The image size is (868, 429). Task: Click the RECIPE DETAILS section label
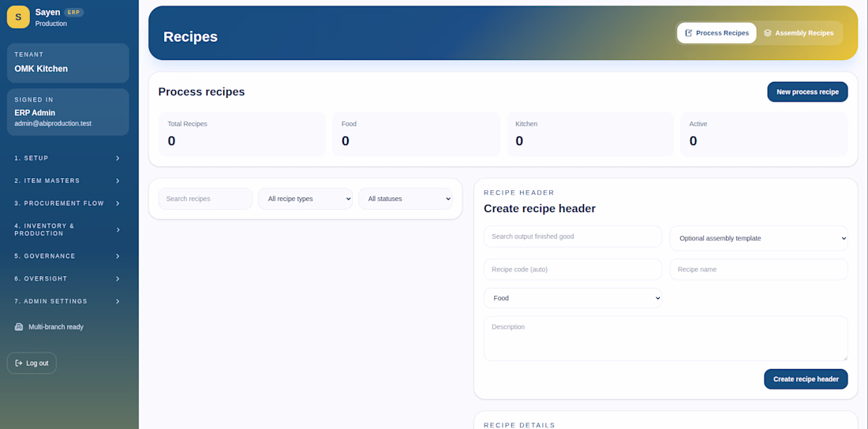tap(519, 425)
